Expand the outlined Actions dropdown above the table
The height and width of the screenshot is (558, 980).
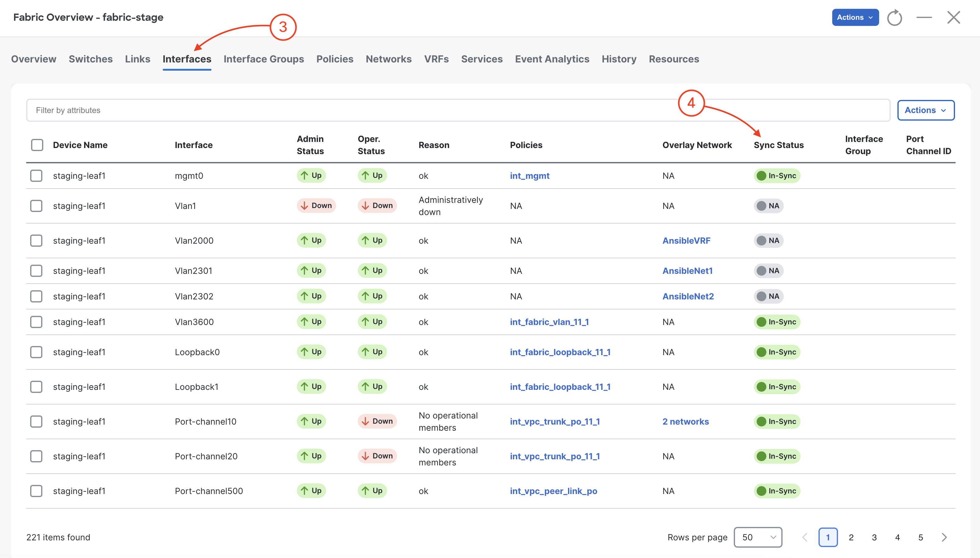(x=926, y=110)
